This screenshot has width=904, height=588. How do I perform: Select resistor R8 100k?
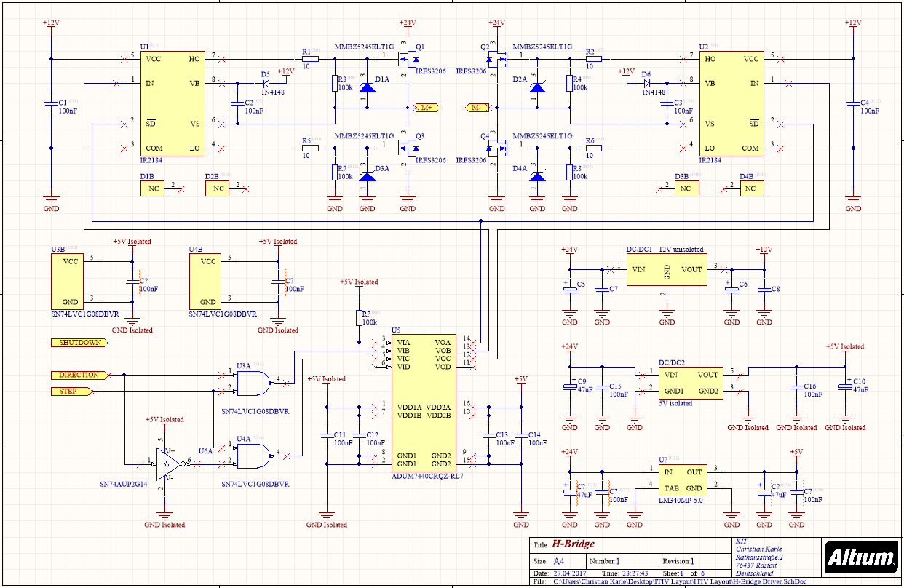click(569, 172)
